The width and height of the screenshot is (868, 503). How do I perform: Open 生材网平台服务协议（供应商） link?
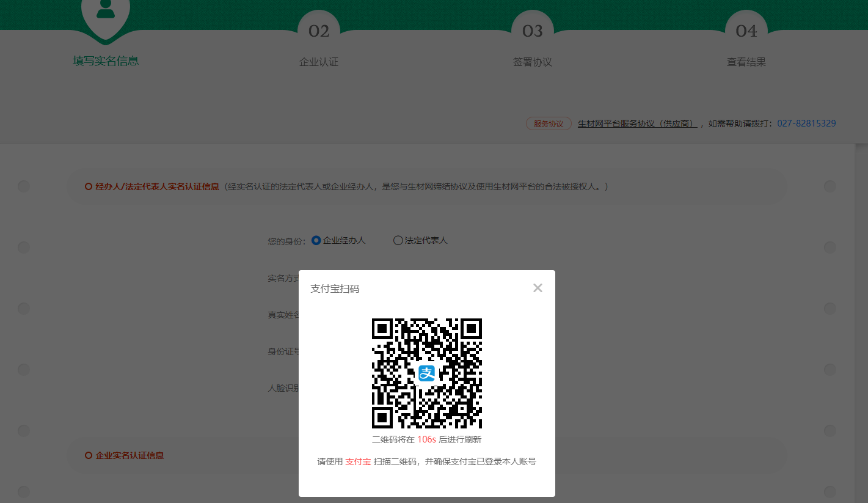click(x=637, y=123)
